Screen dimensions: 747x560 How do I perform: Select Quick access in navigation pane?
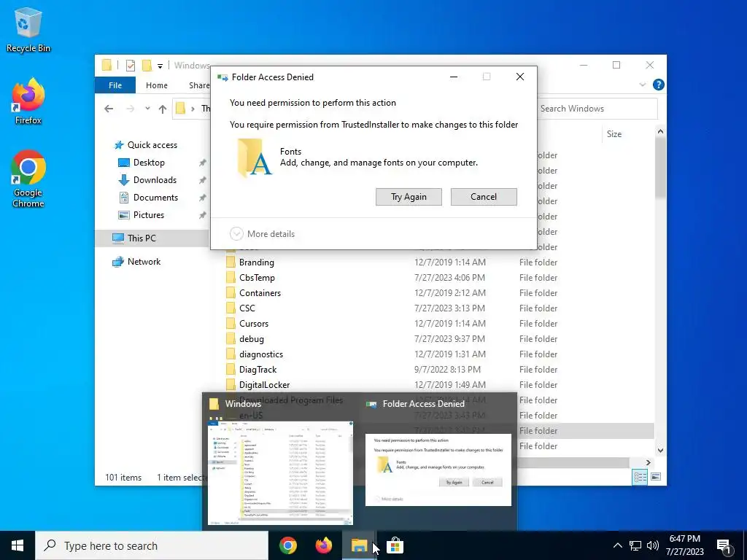click(x=145, y=145)
